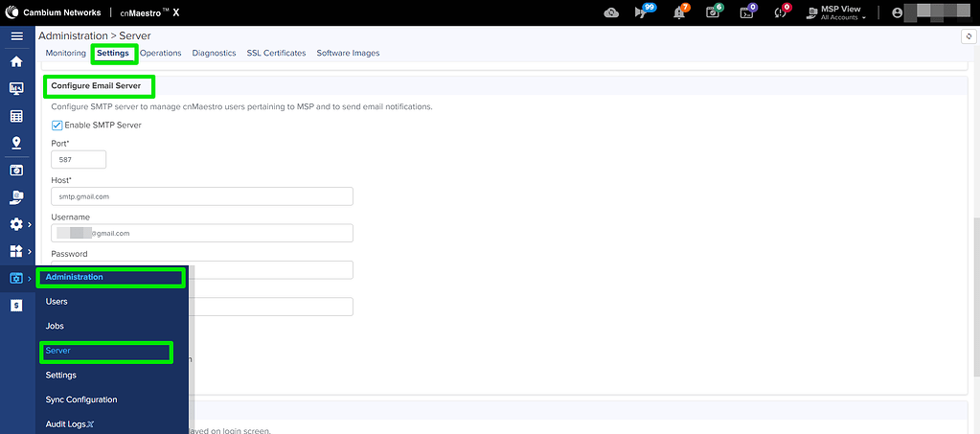Open the Diagnostics tab
Screen dimensions: 980x434
214,53
